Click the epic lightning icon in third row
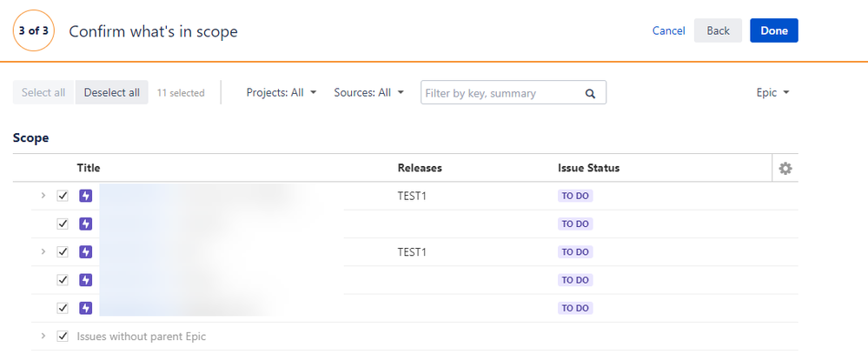 pyautogui.click(x=85, y=251)
